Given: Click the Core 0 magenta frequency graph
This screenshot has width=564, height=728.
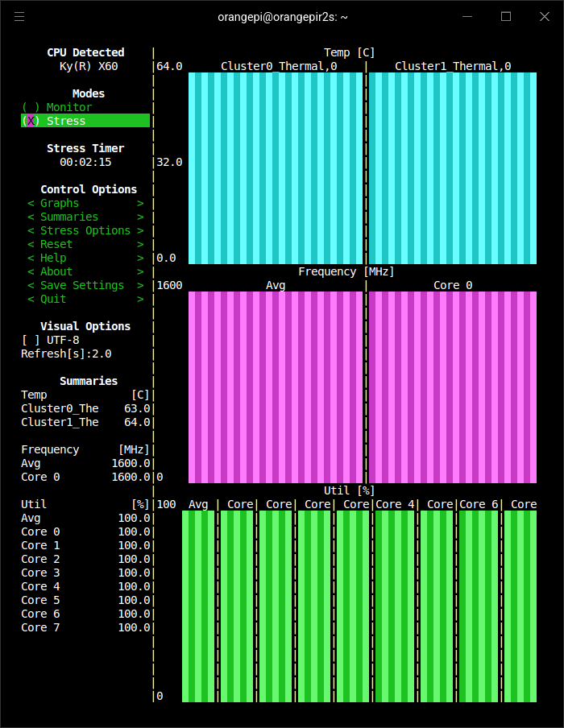Looking at the screenshot, I should pyautogui.click(x=453, y=387).
